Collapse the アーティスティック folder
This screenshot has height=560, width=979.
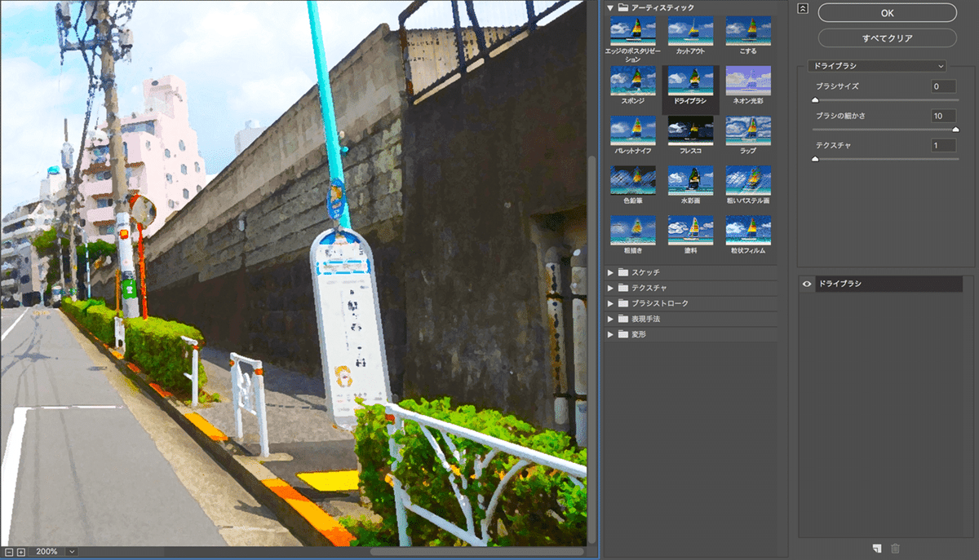(x=609, y=7)
